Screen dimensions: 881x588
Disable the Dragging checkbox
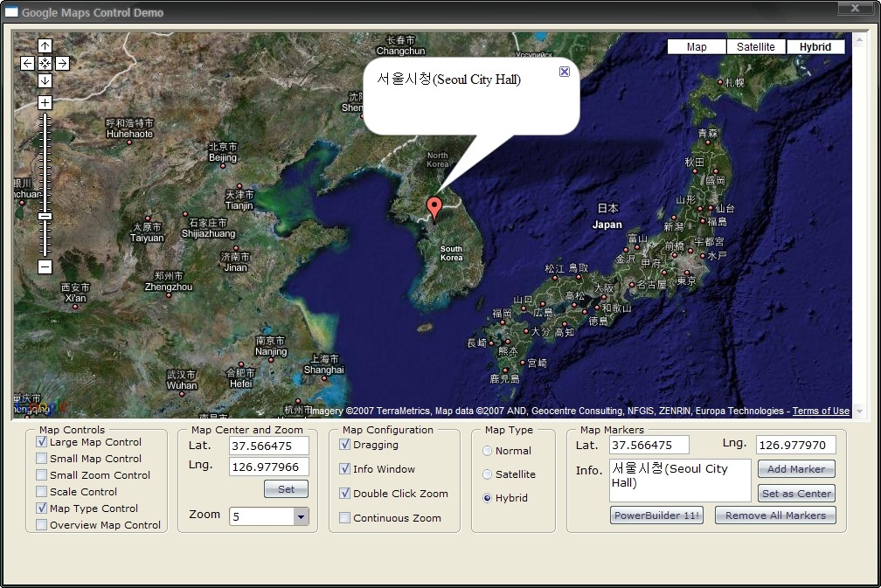pos(345,444)
